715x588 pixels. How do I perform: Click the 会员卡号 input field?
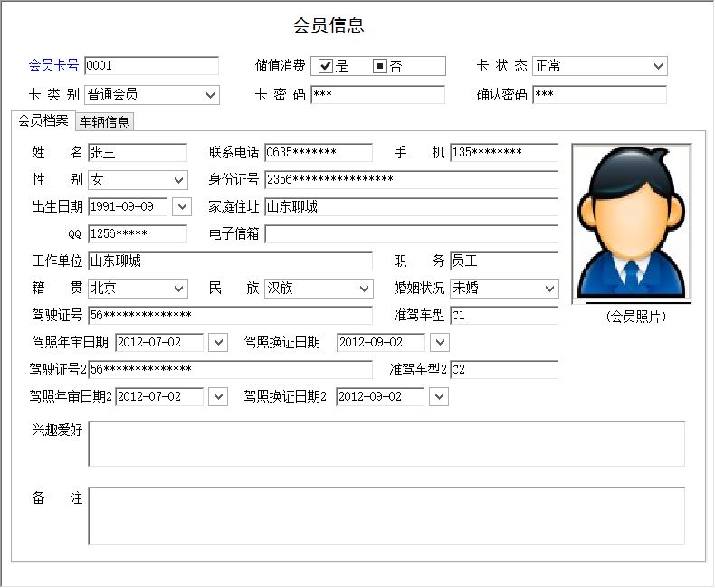pos(151,66)
